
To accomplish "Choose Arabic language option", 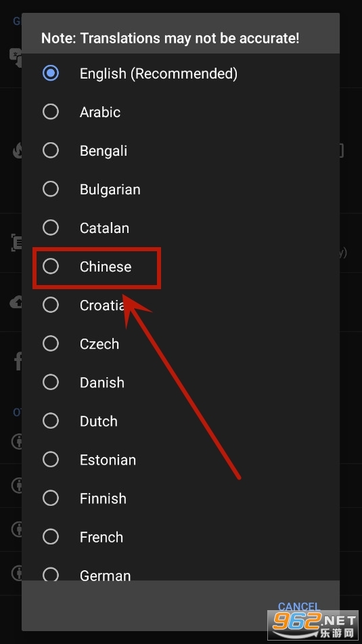I will click(181, 112).
